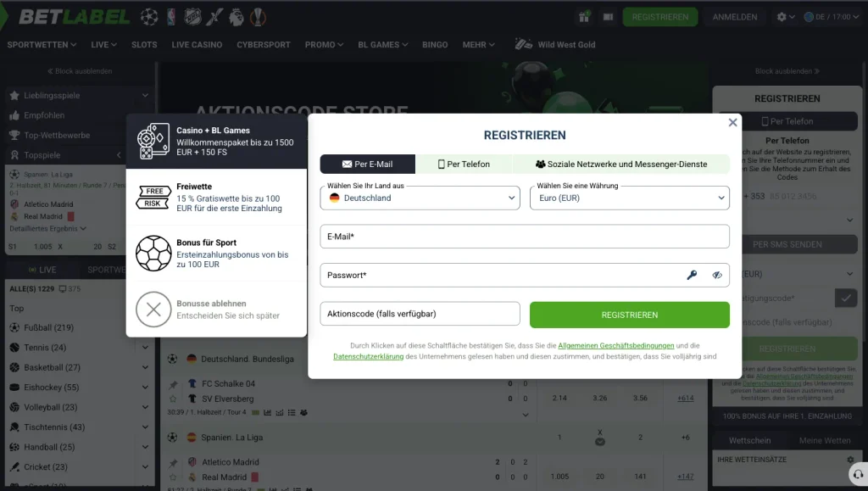Open the country dropdown showing Deutschland
Viewport: 868px width, 491px height.
coord(420,198)
